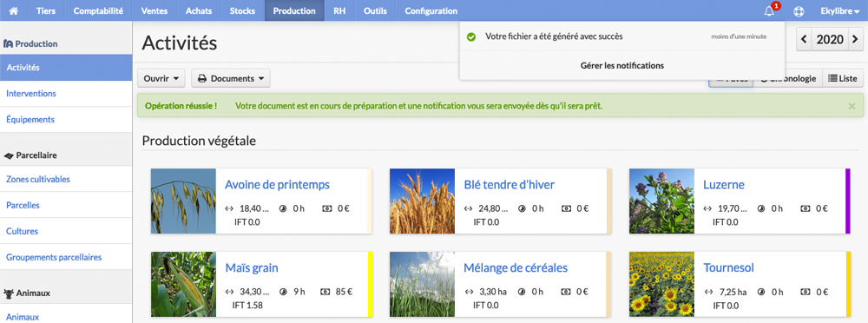
Task: Click the Luzerne flower thumbnail
Action: 661,201
